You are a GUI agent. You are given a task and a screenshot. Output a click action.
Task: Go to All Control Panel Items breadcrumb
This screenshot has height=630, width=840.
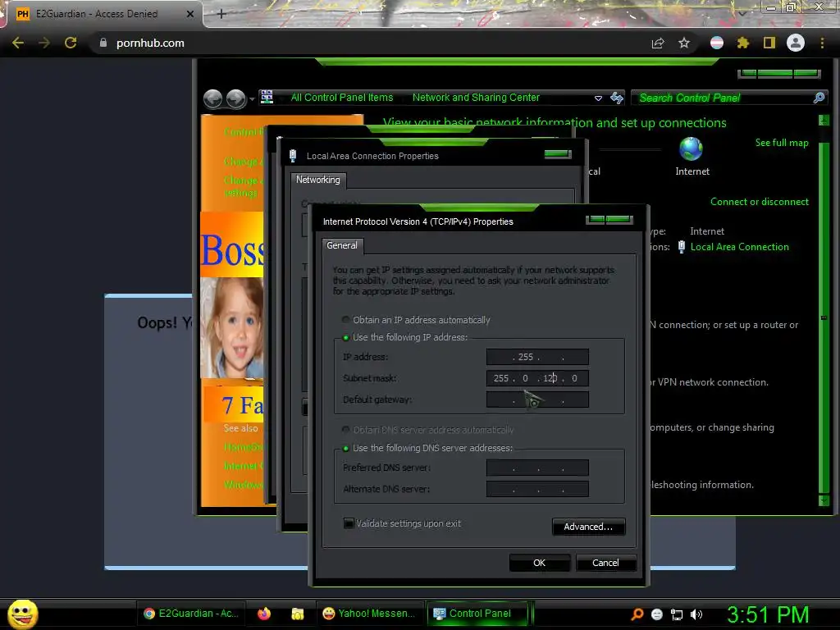[342, 98]
